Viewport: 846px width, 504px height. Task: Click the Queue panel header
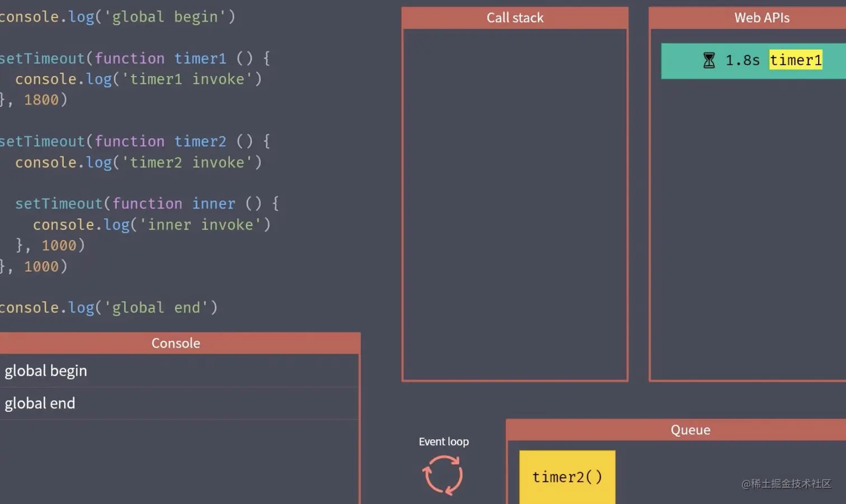tap(676, 430)
